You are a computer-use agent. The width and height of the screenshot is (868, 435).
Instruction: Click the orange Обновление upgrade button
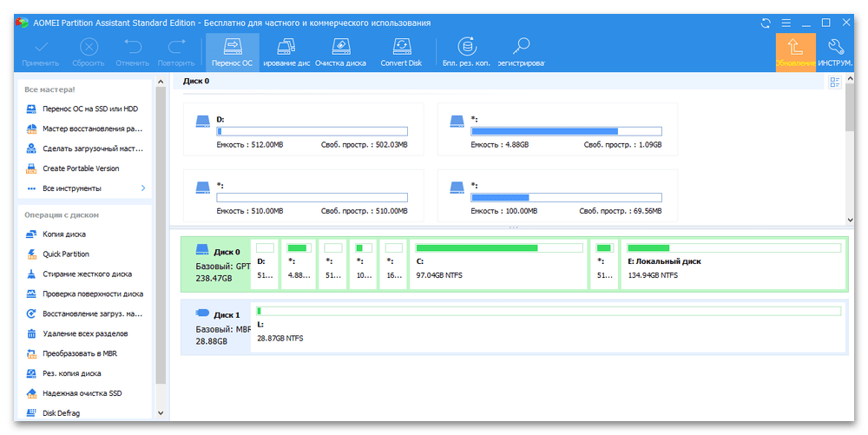tap(795, 52)
